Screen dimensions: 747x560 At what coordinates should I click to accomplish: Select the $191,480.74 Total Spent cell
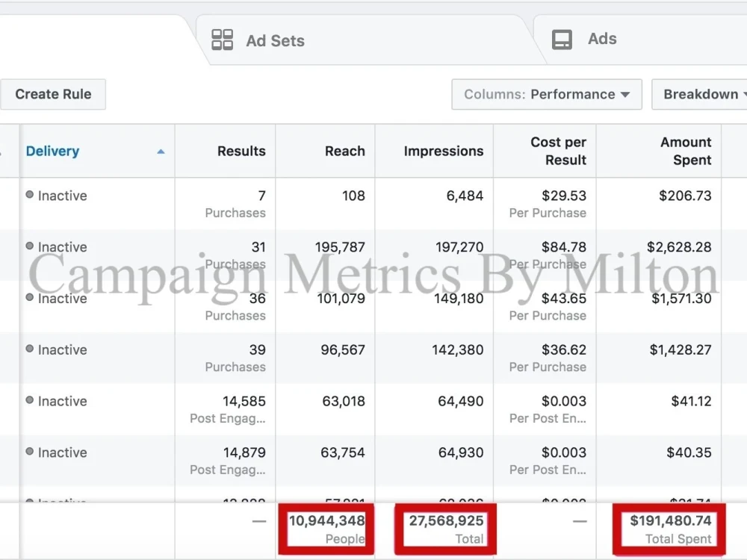[x=669, y=529]
